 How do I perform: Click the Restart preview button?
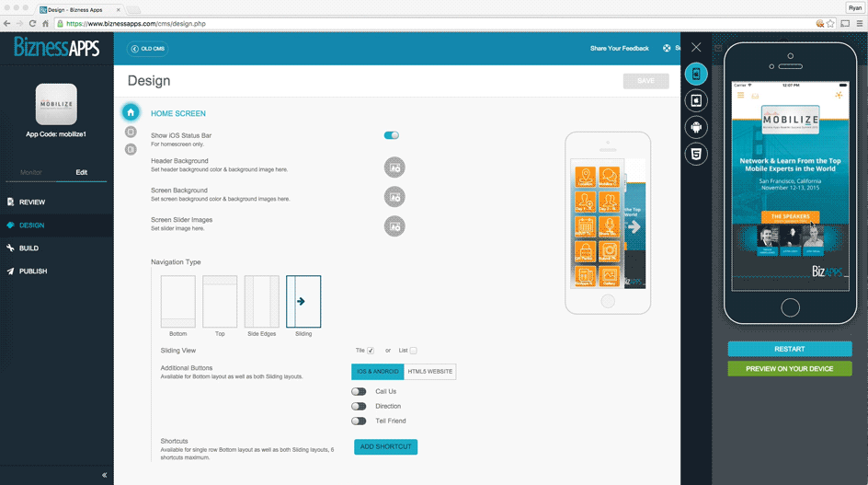point(790,349)
